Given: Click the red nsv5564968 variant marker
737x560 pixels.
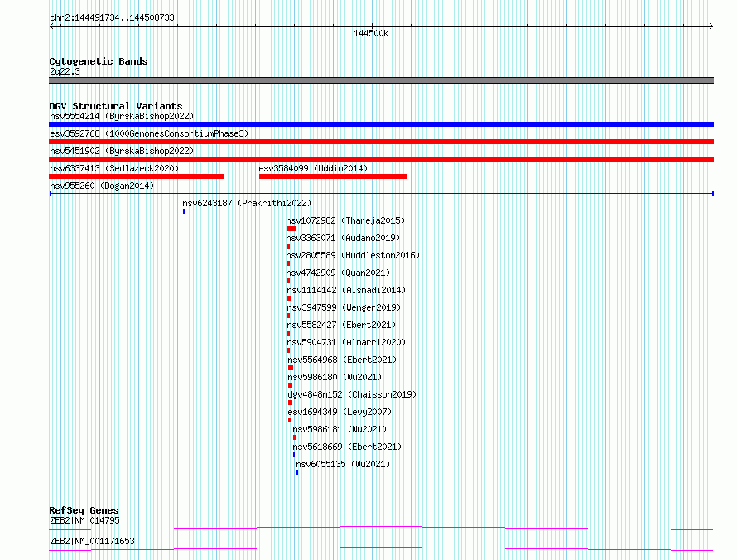Looking at the screenshot, I should click(291, 368).
